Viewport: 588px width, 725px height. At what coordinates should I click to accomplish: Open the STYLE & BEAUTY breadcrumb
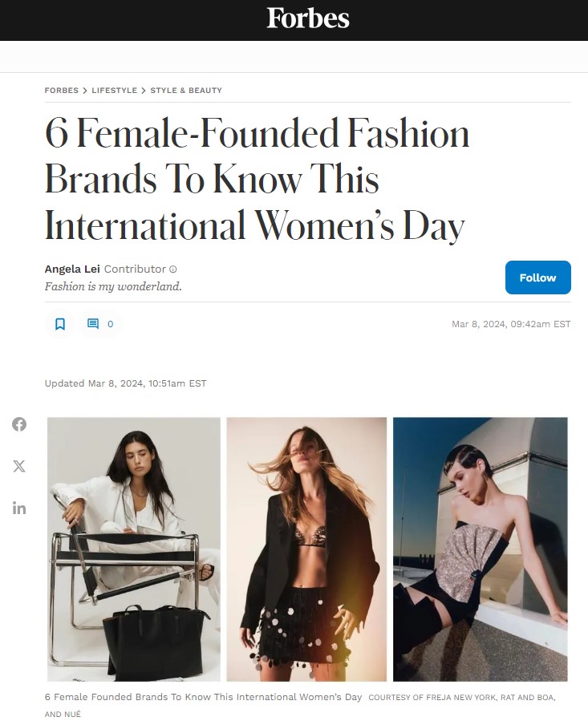186,91
